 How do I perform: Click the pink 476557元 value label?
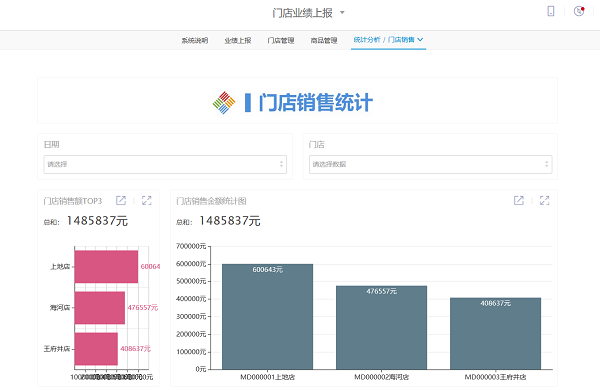pos(143,308)
